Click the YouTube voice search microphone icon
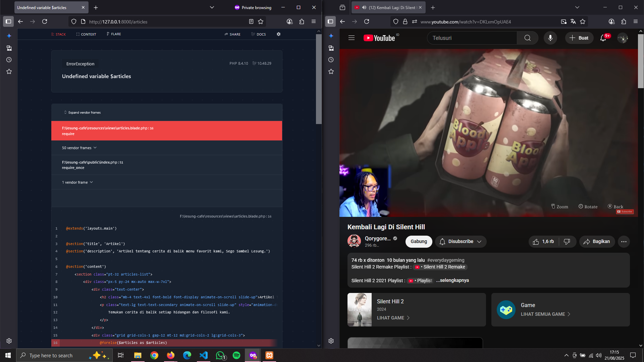This screenshot has height=362, width=644. coord(550,38)
